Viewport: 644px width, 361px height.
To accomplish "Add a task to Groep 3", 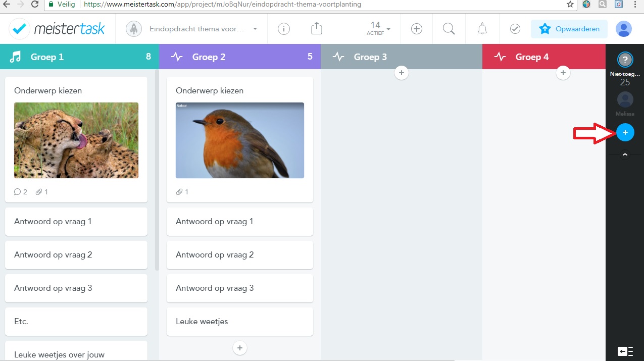I will [401, 73].
